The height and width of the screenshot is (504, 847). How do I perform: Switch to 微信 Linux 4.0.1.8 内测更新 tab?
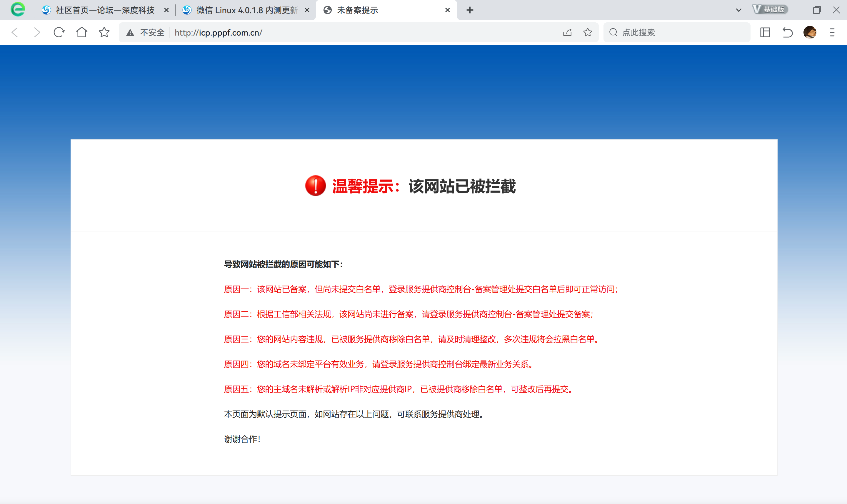(246, 10)
